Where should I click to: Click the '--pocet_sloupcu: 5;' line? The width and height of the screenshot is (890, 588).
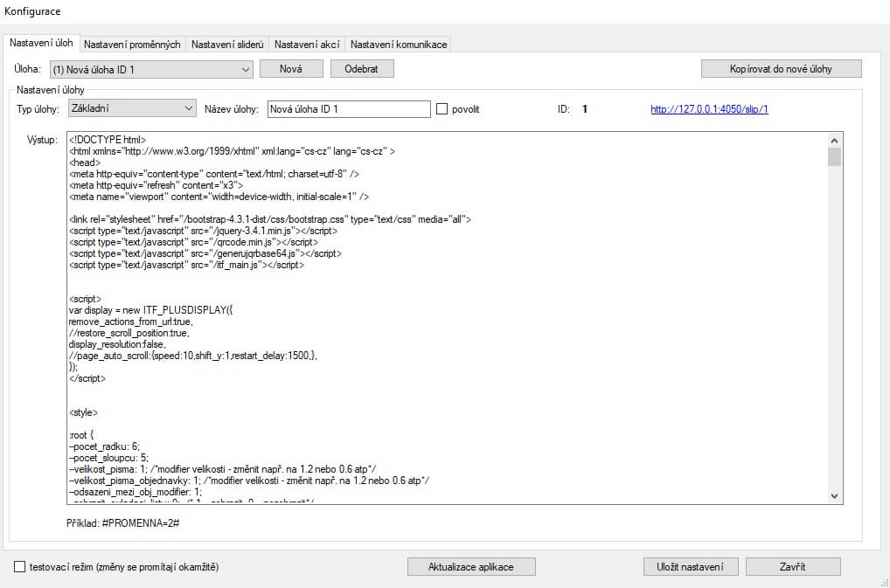109,458
